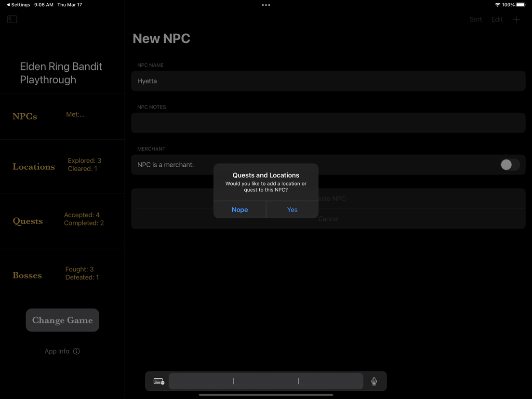Tap the battery indicator icon
The height and width of the screenshot is (399, 532).
521,5
